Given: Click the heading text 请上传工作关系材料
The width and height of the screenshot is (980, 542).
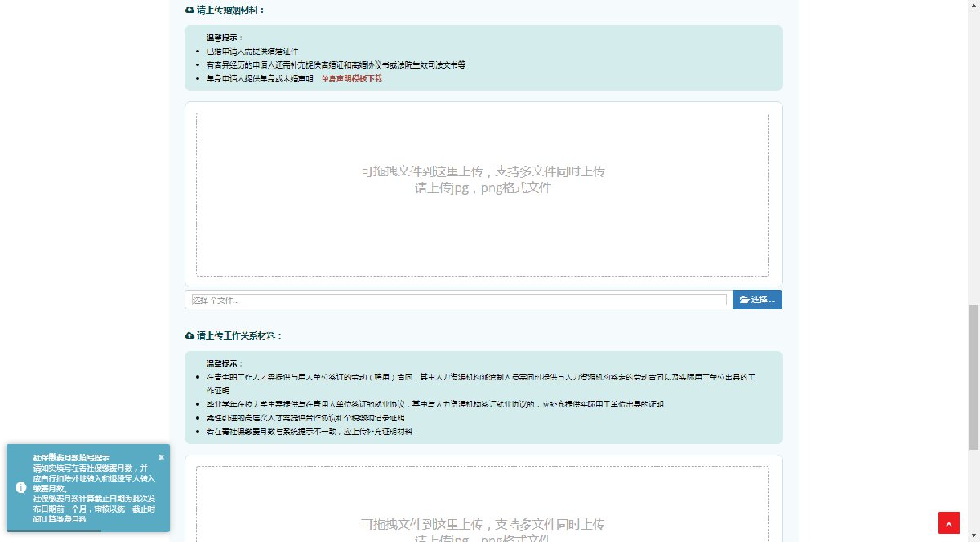Looking at the screenshot, I should point(240,335).
